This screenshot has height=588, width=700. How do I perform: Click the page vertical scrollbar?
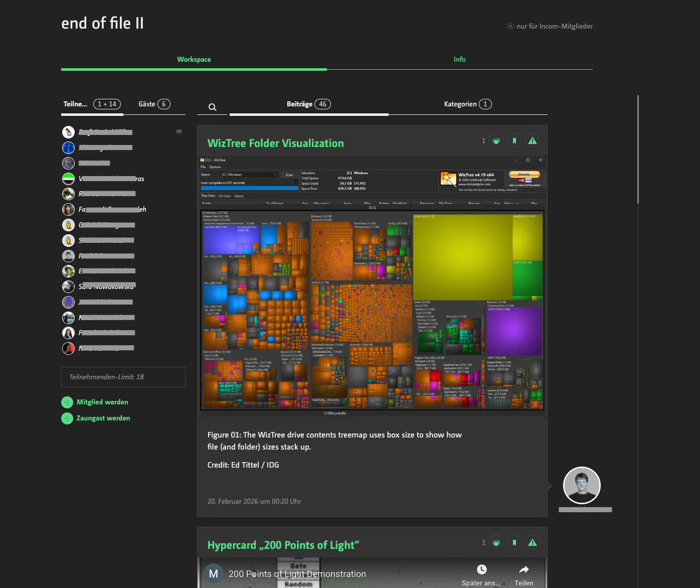(638, 150)
